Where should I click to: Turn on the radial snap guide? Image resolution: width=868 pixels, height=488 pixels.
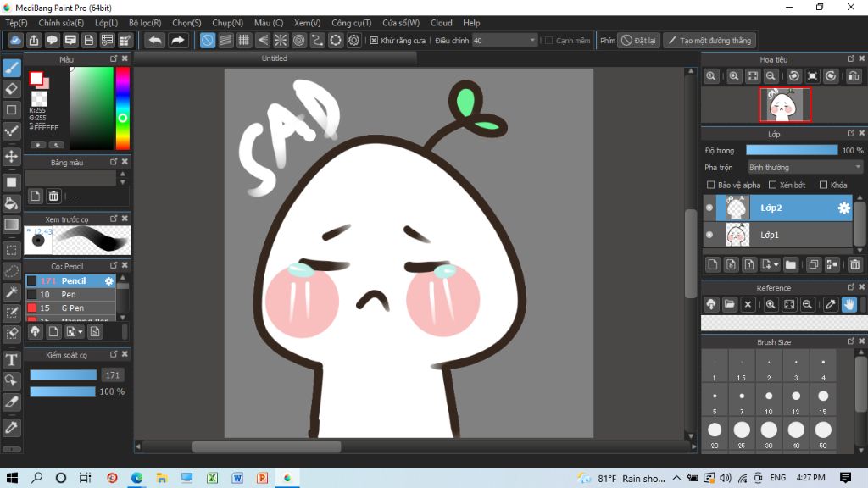pos(281,41)
